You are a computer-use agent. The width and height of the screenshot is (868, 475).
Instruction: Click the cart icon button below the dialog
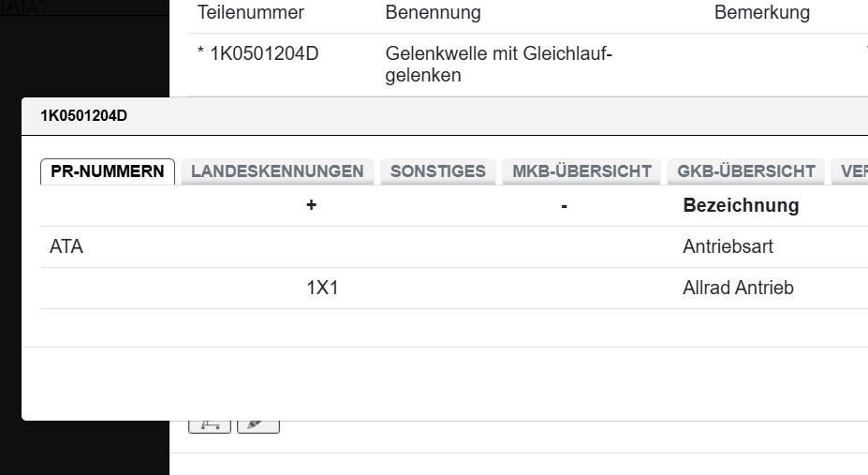tap(210, 426)
